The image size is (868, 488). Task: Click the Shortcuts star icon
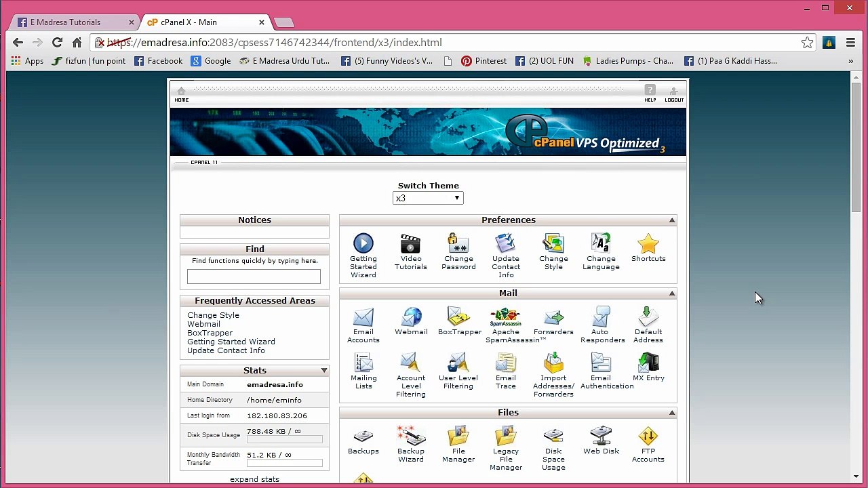coord(648,243)
